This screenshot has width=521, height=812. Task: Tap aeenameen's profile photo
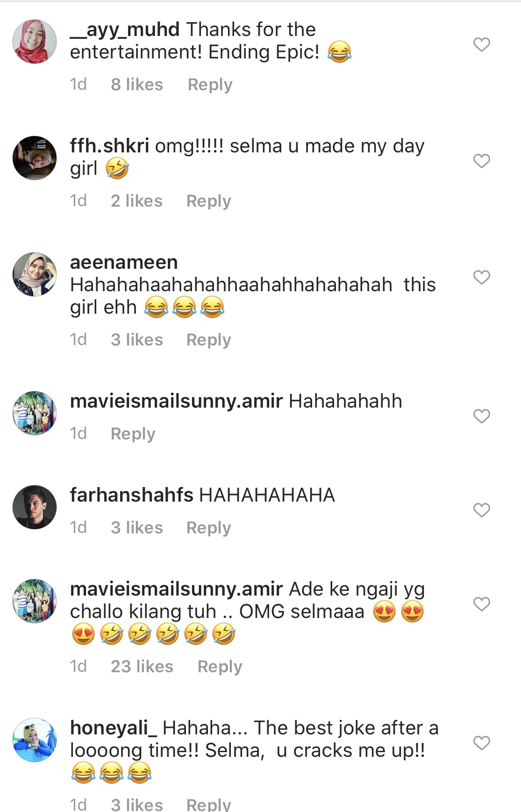(35, 274)
